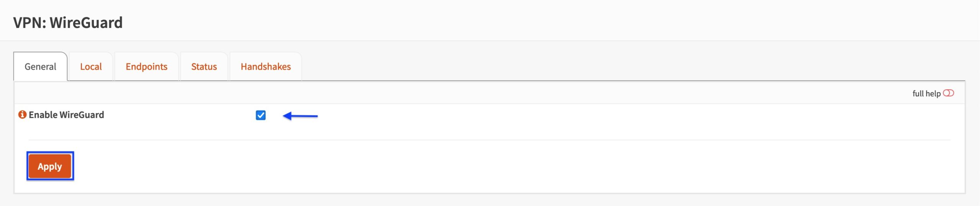
Task: Turn on the red full help toggle
Action: (948, 93)
